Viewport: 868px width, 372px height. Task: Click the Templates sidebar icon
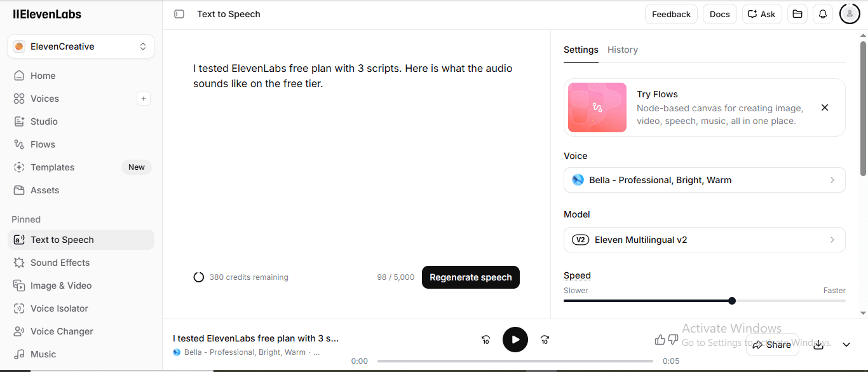coord(19,167)
